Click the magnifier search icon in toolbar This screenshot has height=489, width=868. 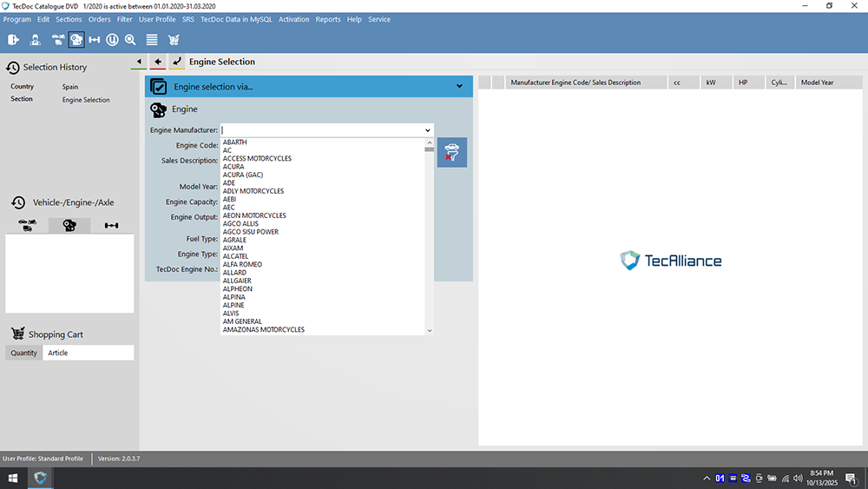[130, 39]
